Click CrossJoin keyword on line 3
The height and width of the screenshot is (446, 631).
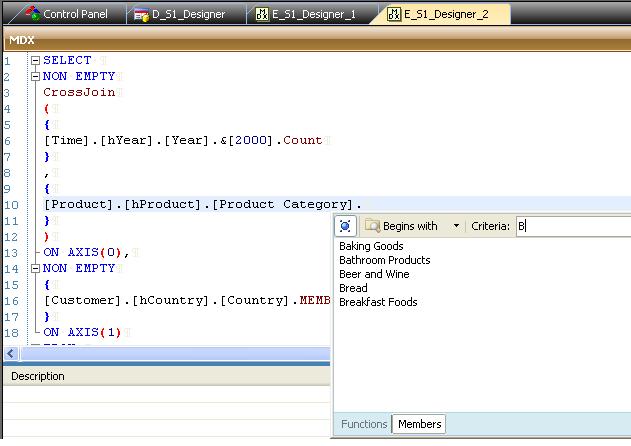pos(79,93)
